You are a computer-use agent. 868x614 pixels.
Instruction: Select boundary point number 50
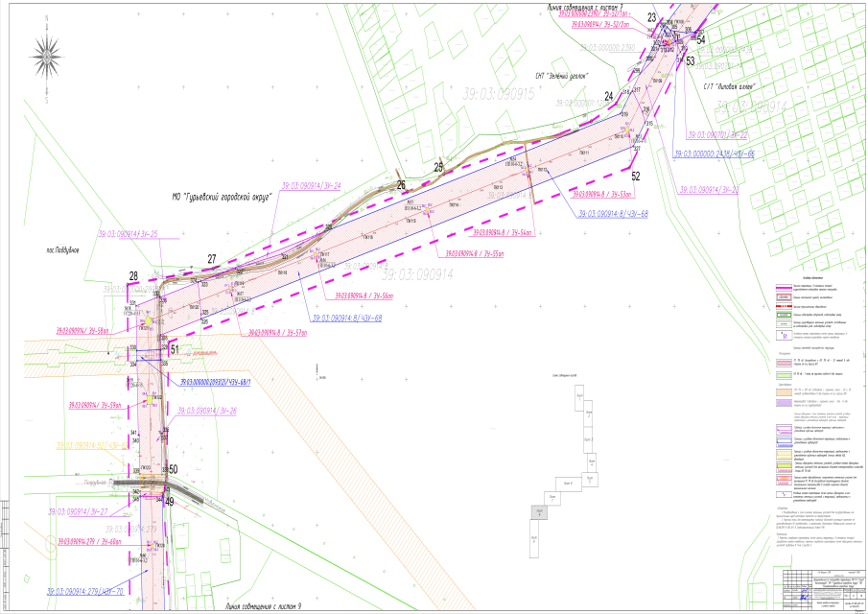[174, 469]
